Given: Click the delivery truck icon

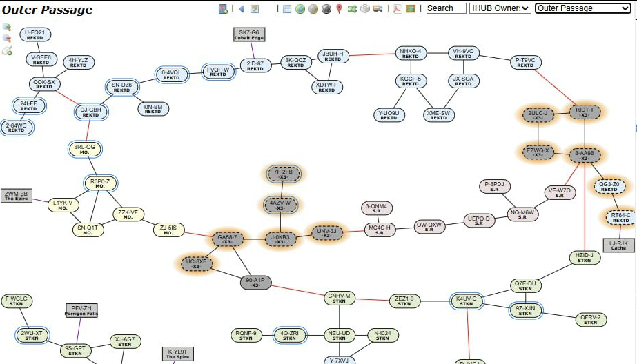Looking at the screenshot, I should (x=378, y=8).
